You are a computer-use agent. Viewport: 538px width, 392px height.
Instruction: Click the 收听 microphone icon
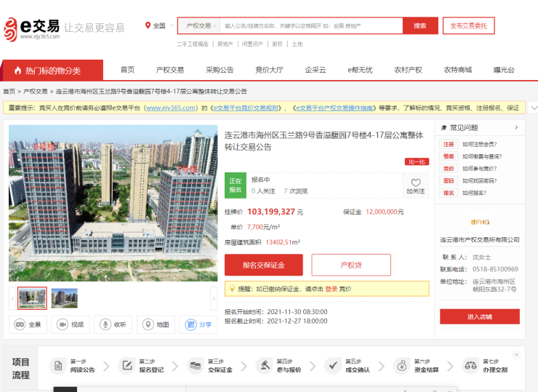click(x=113, y=324)
